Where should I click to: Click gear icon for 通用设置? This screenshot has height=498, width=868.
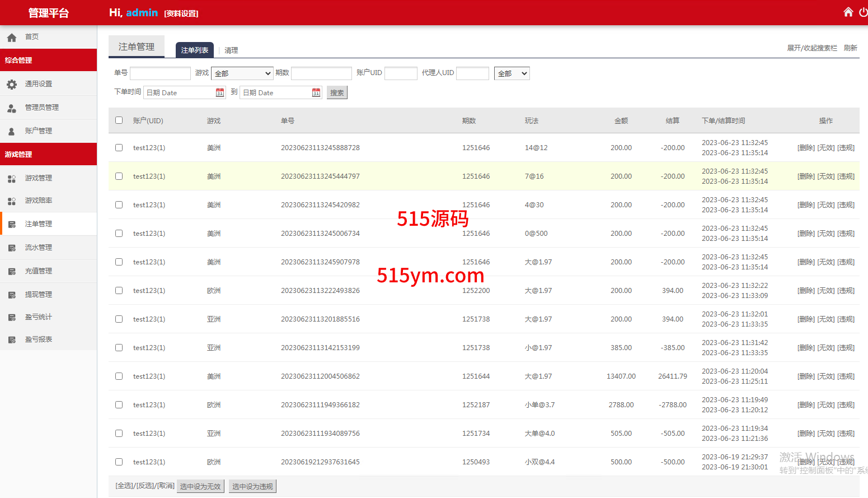tap(12, 84)
